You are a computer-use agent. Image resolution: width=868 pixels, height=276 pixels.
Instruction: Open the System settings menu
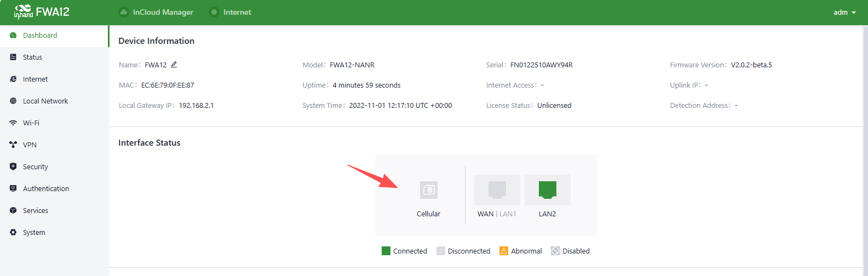(x=34, y=233)
